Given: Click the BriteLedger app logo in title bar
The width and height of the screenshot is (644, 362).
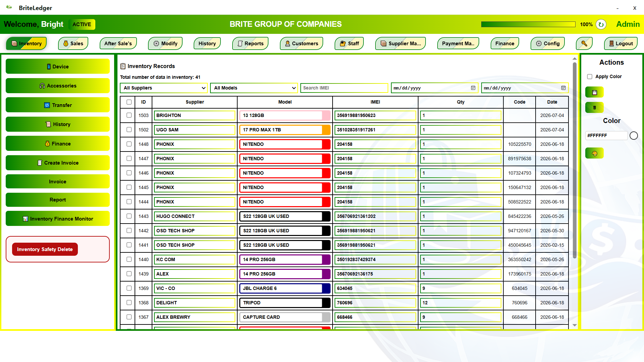Looking at the screenshot, I should click(9, 7).
